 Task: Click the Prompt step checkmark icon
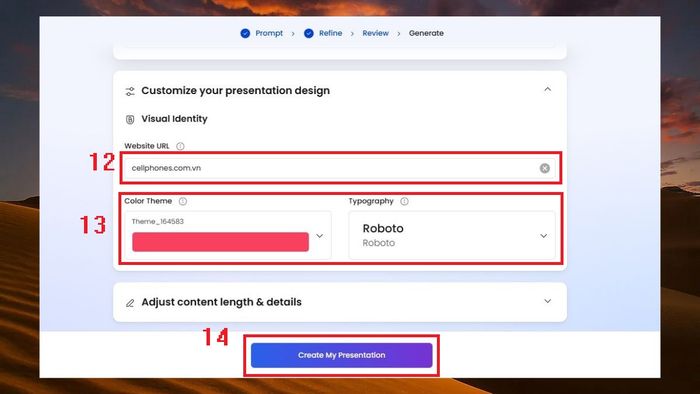245,33
